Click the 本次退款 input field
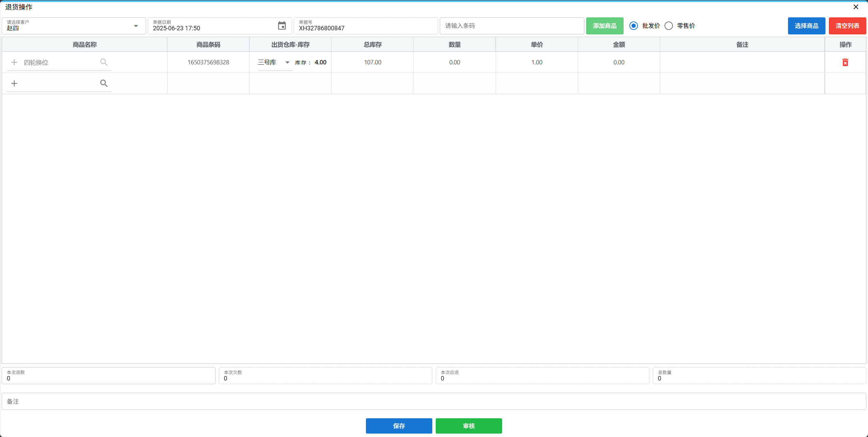Screen dimensions: 868x437 pos(109,376)
